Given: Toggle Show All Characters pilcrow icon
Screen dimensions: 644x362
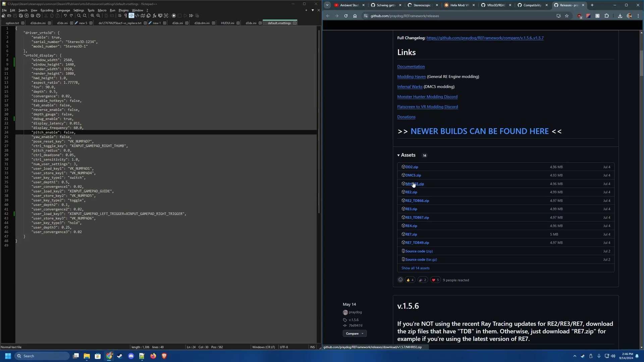Looking at the screenshot, I should coord(125,16).
